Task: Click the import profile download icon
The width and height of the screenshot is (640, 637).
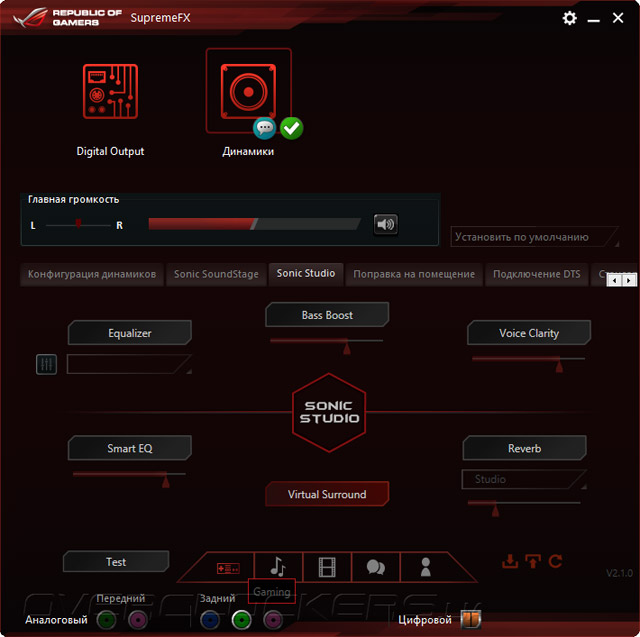Action: pos(510,561)
